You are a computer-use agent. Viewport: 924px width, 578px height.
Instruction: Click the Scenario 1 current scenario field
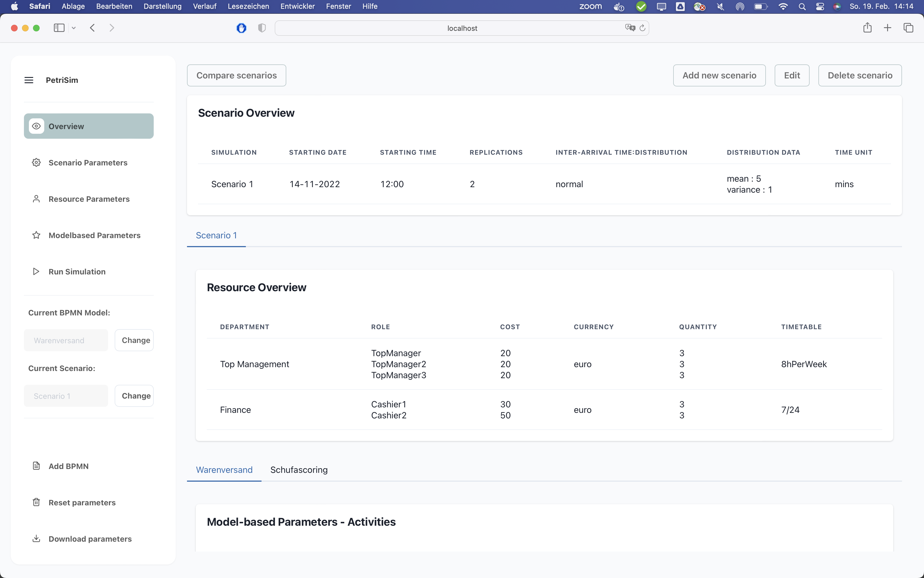(x=66, y=396)
